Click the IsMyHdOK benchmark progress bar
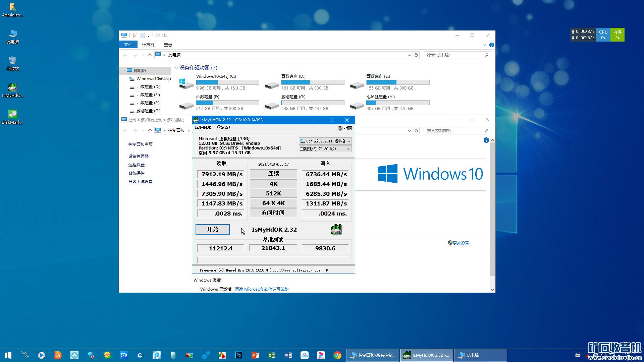 point(274,260)
